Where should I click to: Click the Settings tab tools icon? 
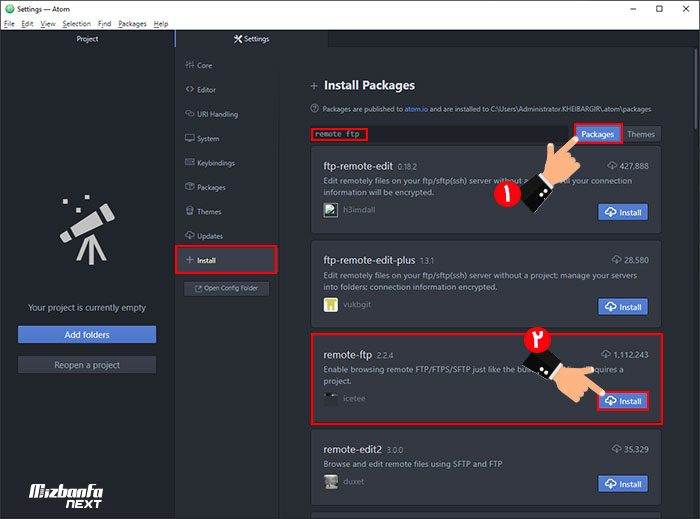pos(238,39)
